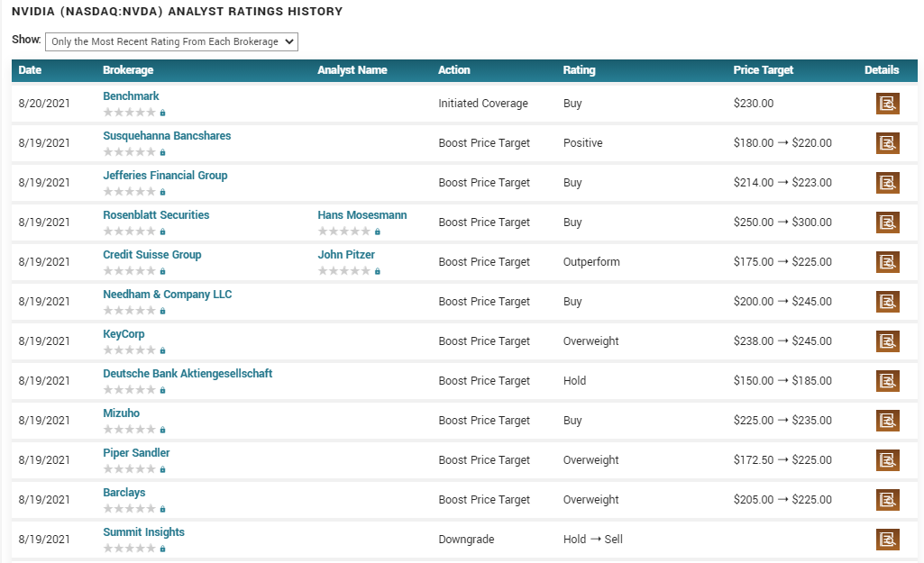
Task: Select the Outperform rating text
Action: click(591, 262)
